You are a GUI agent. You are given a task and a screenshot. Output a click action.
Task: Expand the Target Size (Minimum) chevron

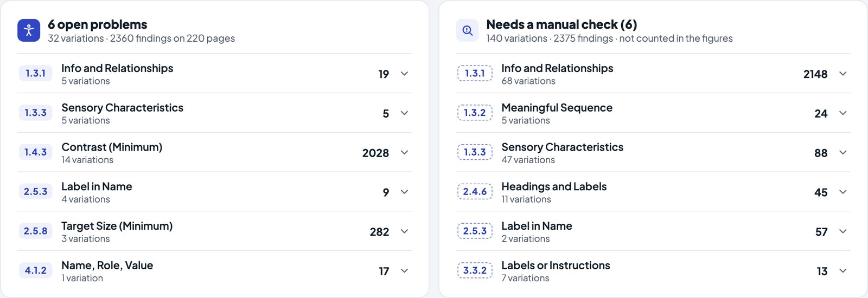pos(404,231)
